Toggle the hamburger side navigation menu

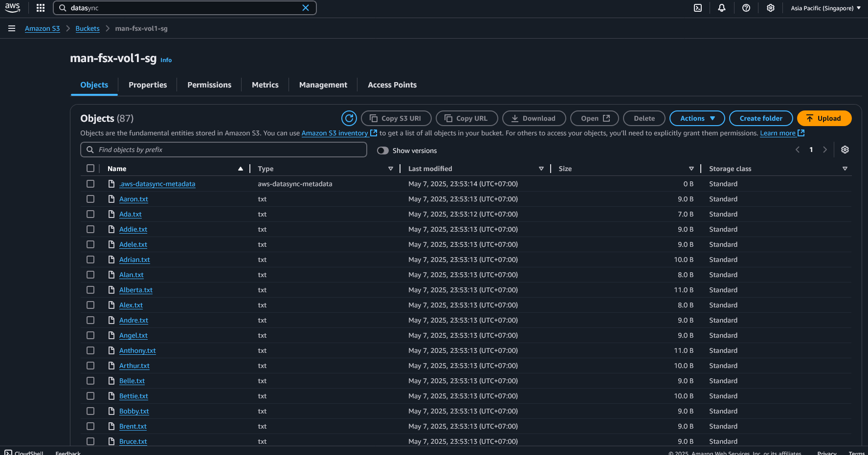pyautogui.click(x=12, y=28)
